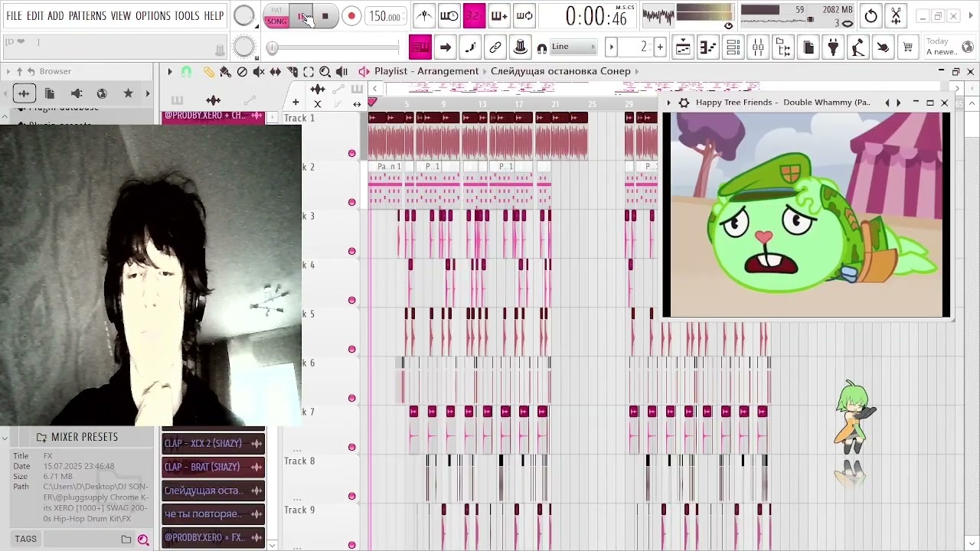The image size is (980, 551).
Task: Click the browser search magnifier icon
Action: coord(143,540)
